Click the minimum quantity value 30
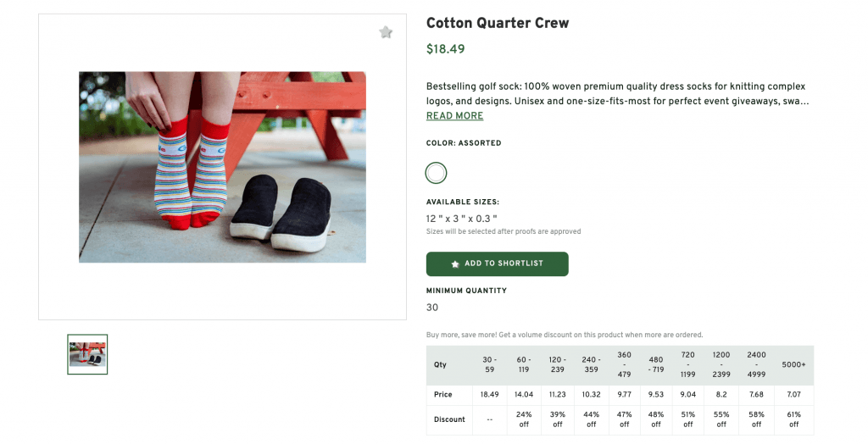Viewport: 868px width, 444px height. [x=432, y=308]
